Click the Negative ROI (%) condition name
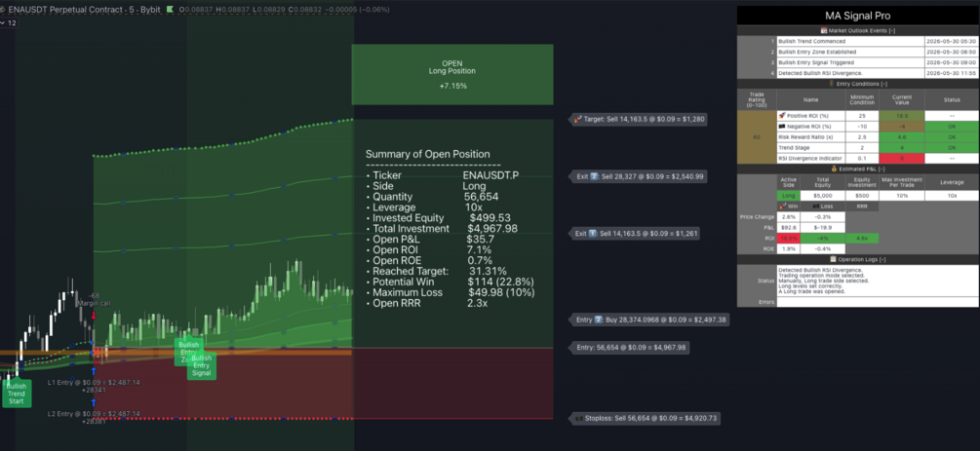The width and height of the screenshot is (980, 451). (810, 127)
